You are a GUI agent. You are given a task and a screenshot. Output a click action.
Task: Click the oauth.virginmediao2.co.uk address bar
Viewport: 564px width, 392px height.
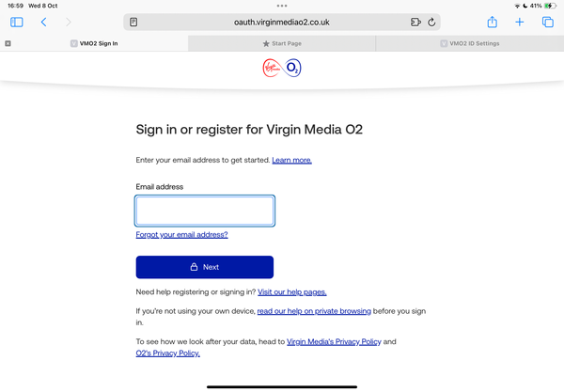click(281, 22)
